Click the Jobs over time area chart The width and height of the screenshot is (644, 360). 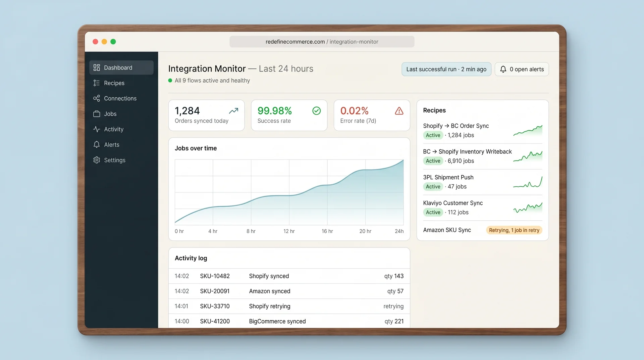tap(289, 192)
